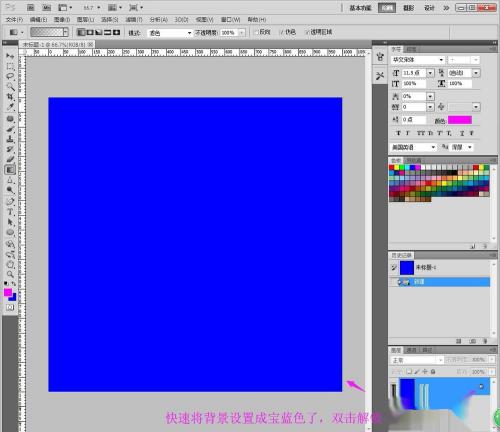Open the 模式 blending mode dropdown
Image resolution: width=500 pixels, height=432 pixels.
pyautogui.click(x=170, y=33)
